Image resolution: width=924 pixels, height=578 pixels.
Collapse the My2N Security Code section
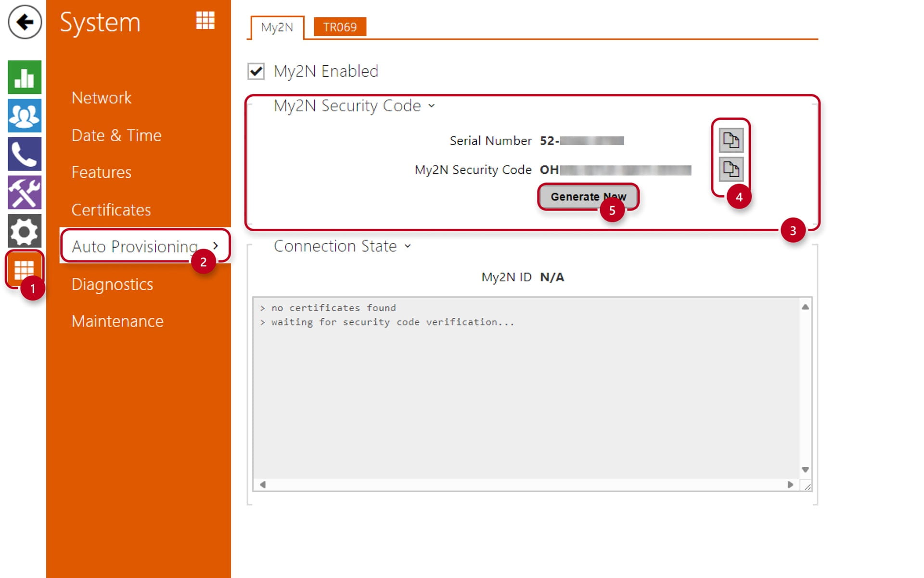click(432, 105)
